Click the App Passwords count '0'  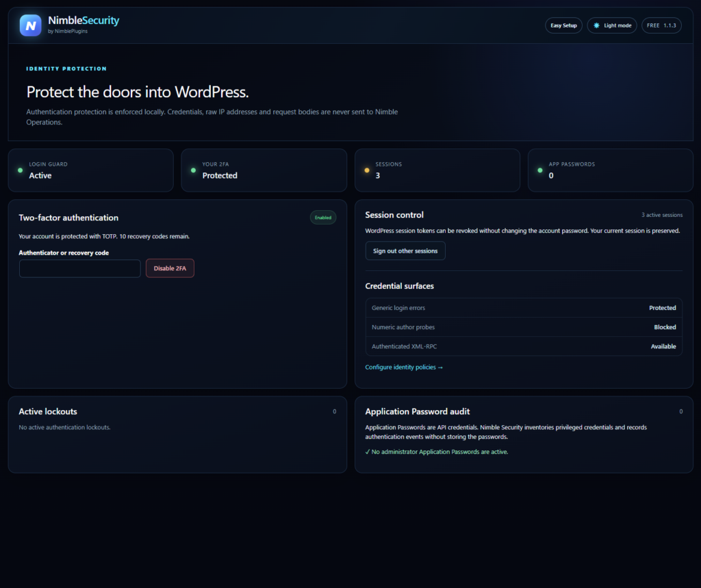click(551, 176)
